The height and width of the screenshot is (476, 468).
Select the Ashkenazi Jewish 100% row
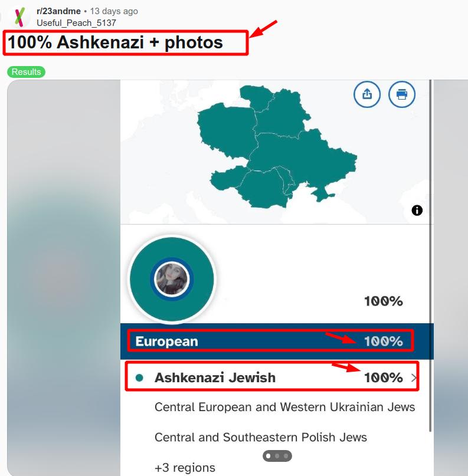click(272, 376)
